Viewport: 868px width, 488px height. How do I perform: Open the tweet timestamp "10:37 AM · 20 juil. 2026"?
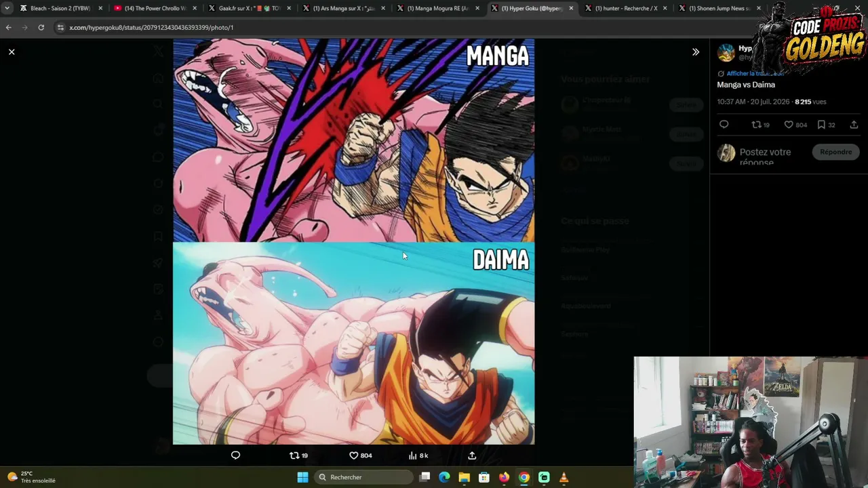click(753, 102)
